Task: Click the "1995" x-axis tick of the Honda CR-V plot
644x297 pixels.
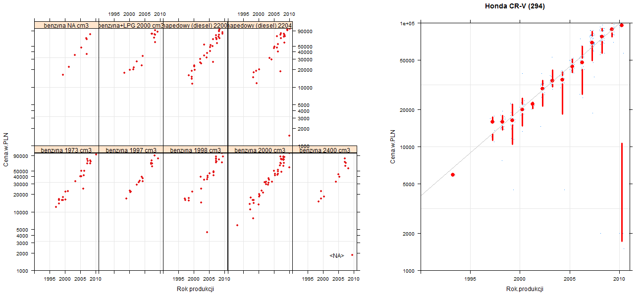Action: (x=470, y=278)
